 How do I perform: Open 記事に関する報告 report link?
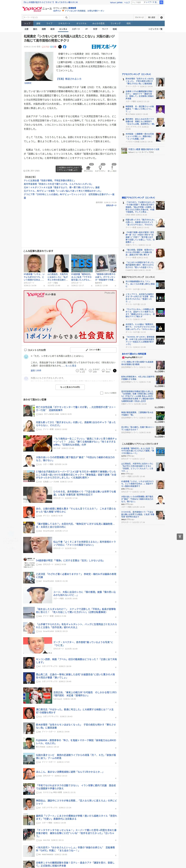31,171
